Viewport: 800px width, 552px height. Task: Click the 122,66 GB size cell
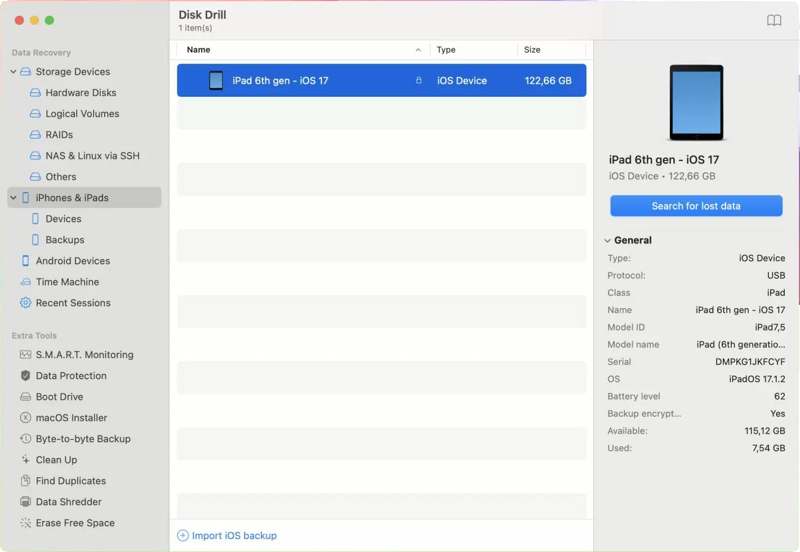click(548, 81)
